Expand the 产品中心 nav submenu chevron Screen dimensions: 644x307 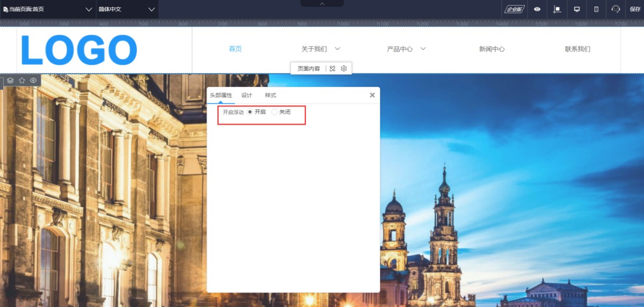[x=423, y=48]
